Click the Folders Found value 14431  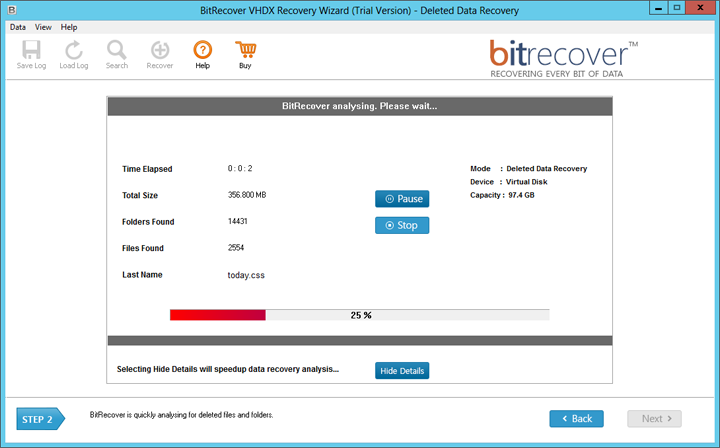point(237,221)
